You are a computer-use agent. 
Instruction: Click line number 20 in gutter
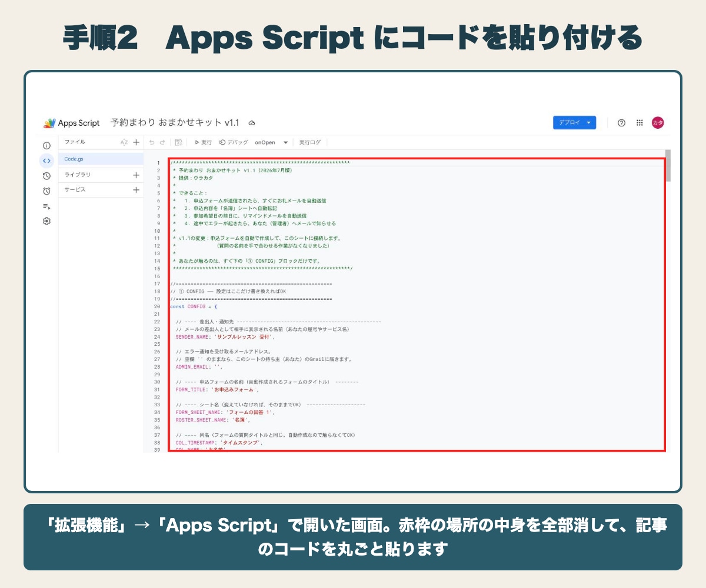point(157,306)
